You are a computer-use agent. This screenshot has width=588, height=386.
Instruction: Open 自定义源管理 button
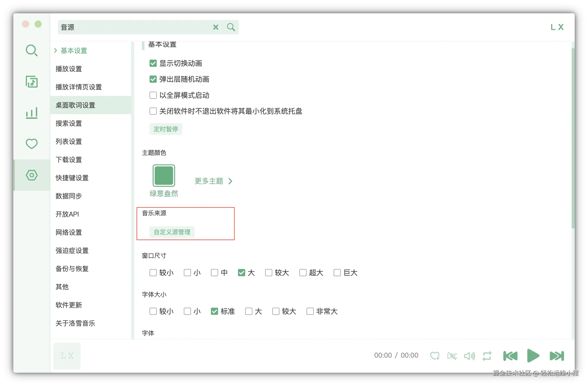click(172, 232)
